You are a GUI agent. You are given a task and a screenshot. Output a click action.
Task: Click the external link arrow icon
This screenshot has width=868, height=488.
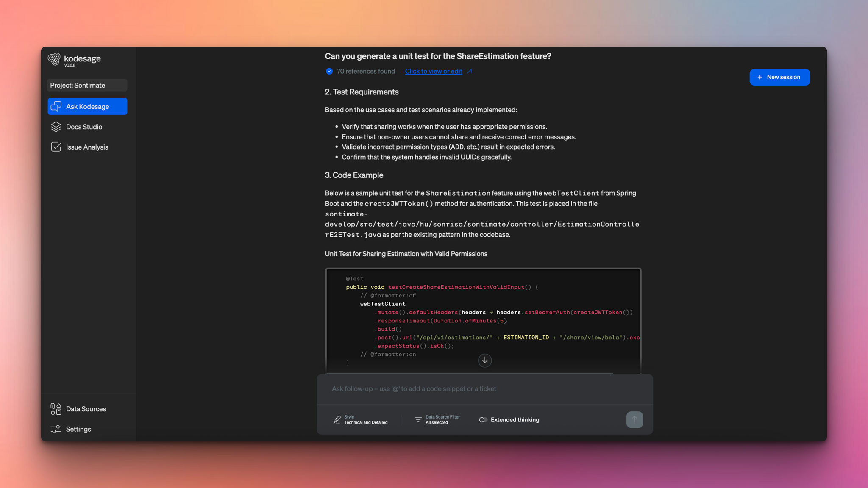[470, 71]
